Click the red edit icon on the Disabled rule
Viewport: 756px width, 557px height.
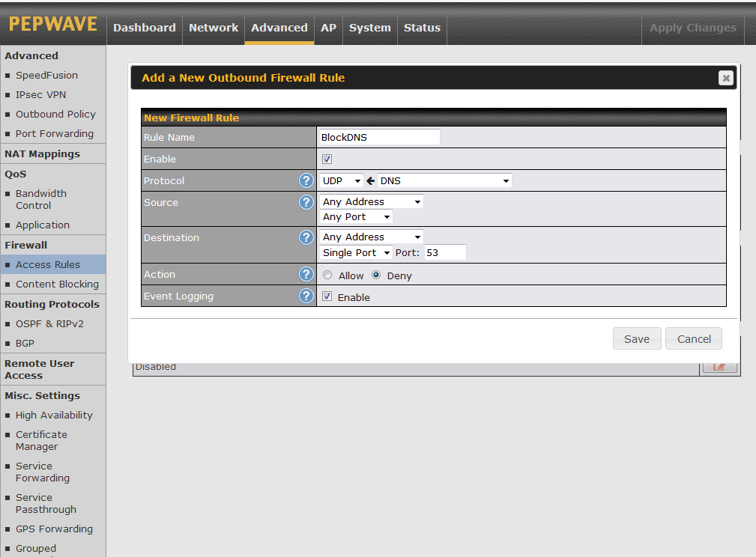(719, 365)
